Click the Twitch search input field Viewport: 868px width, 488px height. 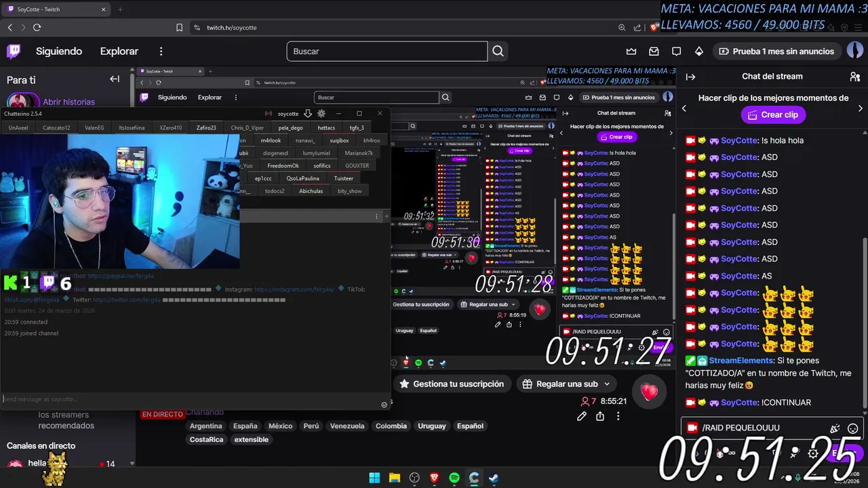coord(387,52)
